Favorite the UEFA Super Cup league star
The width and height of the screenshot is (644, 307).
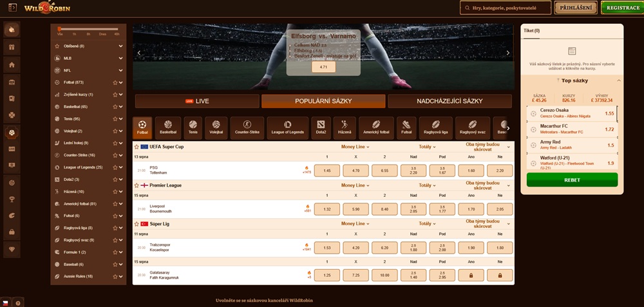135,147
